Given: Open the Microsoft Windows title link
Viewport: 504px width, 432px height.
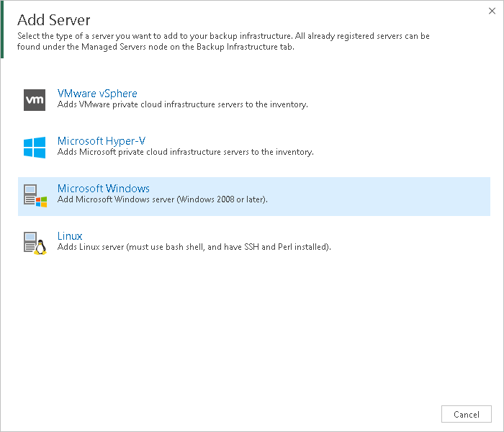Looking at the screenshot, I should pos(104,189).
